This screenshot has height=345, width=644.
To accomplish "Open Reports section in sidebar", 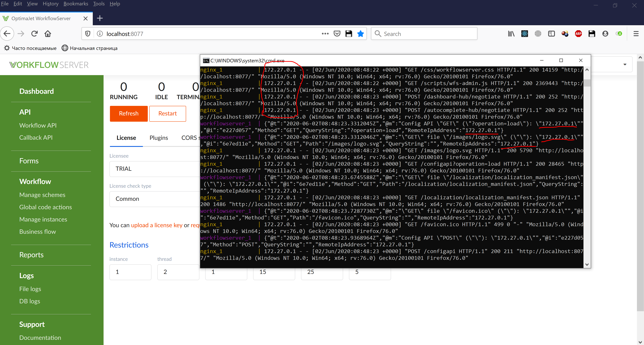I will pyautogui.click(x=31, y=255).
